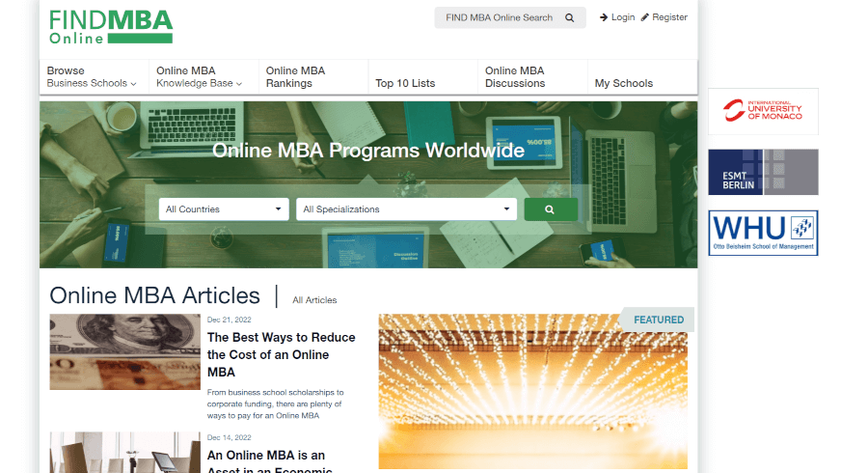Click the FIND MBA Online logo

coord(111,27)
